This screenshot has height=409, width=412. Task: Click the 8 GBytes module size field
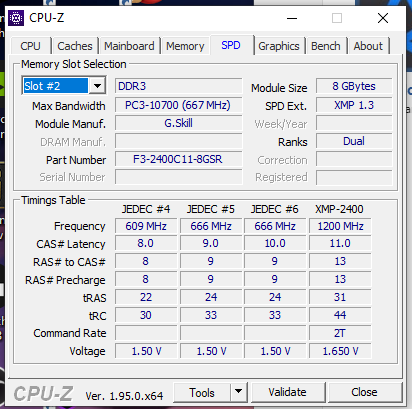pos(354,86)
